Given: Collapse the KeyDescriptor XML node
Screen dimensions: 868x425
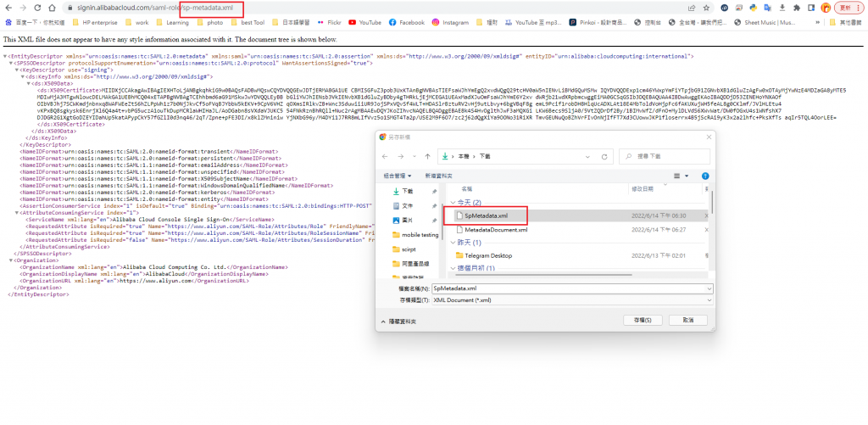Looking at the screenshot, I should (16, 70).
